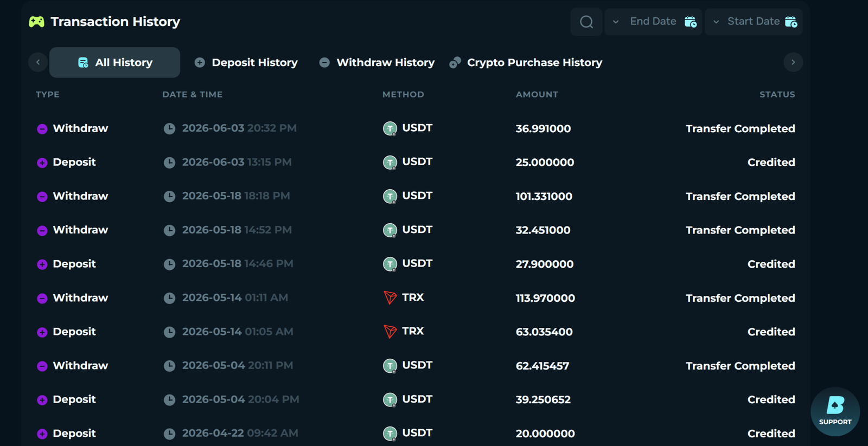The width and height of the screenshot is (868, 446).
Task: Click the amount 36.991000
Action: [x=543, y=128]
